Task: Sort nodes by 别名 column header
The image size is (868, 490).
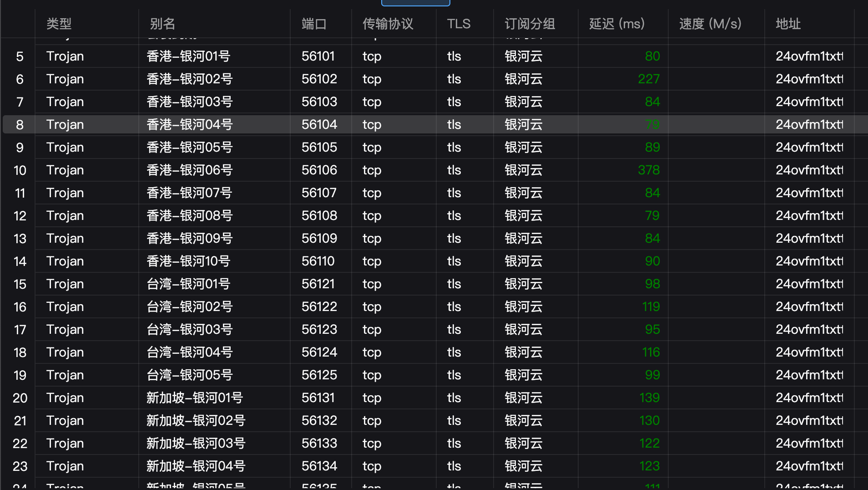Action: pos(160,24)
